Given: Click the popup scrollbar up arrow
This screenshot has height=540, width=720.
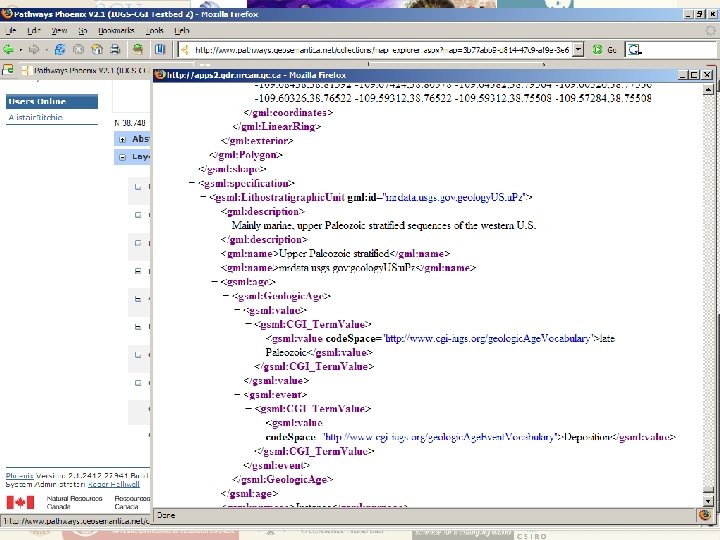Looking at the screenshot, I should pyautogui.click(x=708, y=90).
